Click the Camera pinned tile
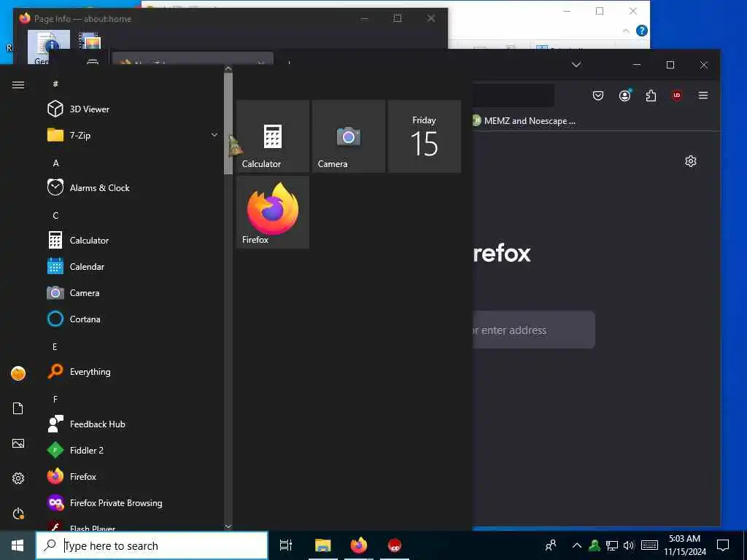Screen dimensions: 747x560 tap(349, 136)
